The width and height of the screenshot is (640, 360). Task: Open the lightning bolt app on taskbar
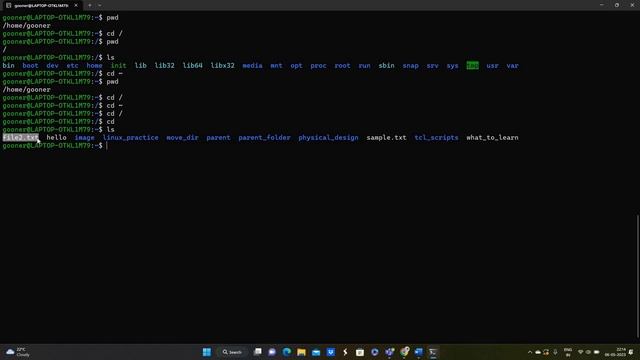[x=345, y=352]
